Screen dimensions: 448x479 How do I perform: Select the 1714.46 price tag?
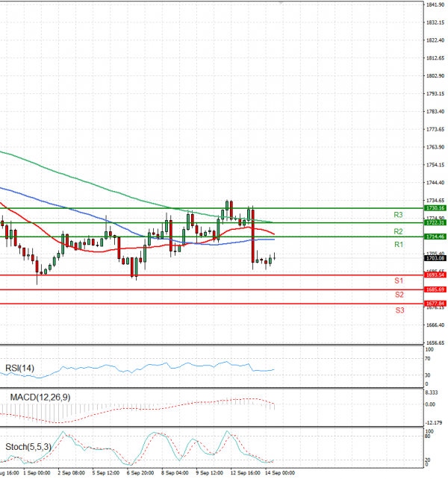(435, 237)
